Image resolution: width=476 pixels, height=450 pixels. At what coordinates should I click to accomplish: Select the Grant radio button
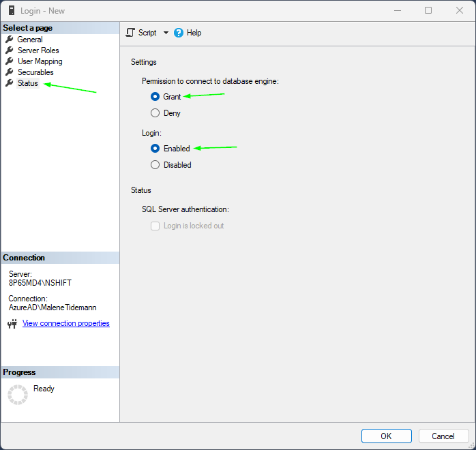coord(155,97)
